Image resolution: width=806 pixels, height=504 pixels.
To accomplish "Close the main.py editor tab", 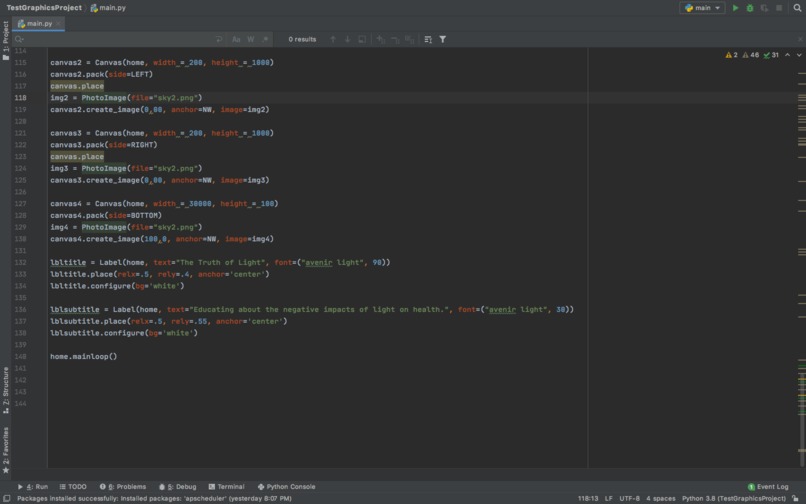I will click(58, 24).
